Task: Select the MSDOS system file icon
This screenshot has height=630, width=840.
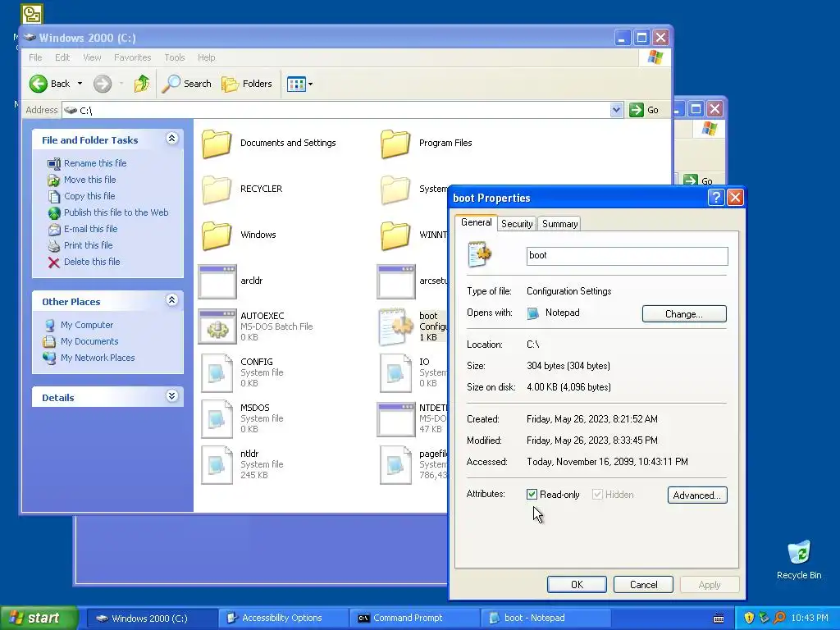Action: 217,419
